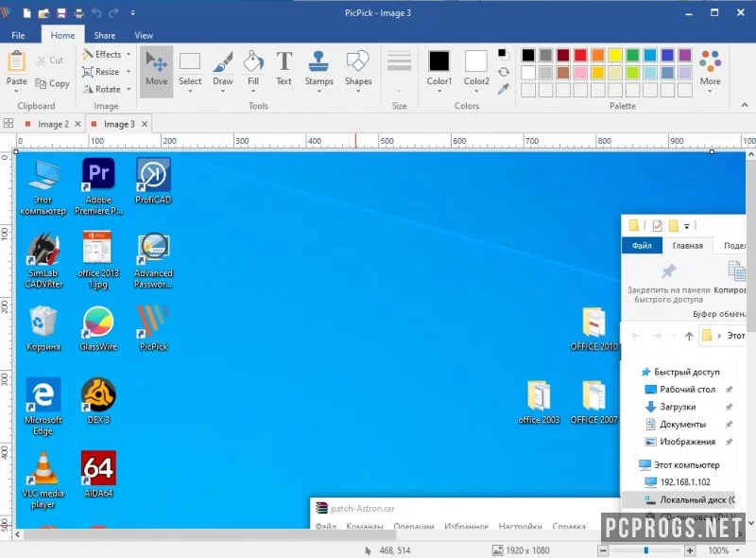Open the zoom percentage dropdown

pos(738,550)
